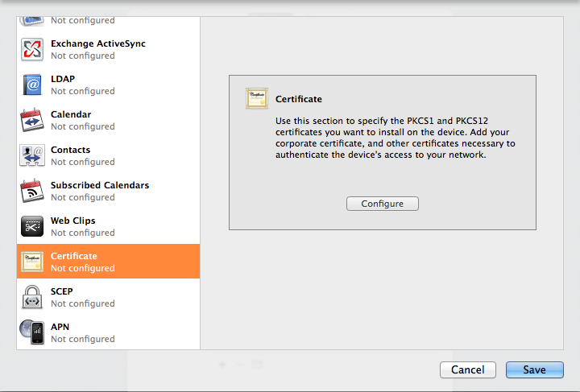Click 'Not configured' under Web Clips
Screen dimensions: 580x392
click(83, 233)
